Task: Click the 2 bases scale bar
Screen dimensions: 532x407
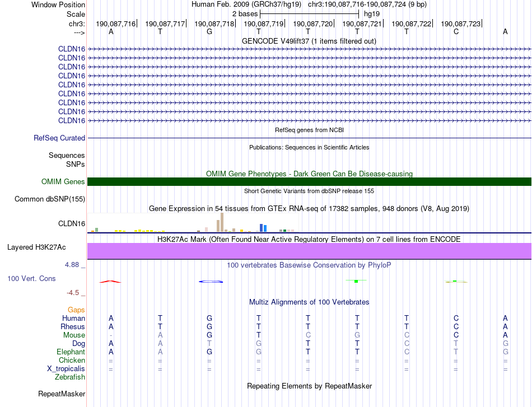Action: [x=309, y=13]
